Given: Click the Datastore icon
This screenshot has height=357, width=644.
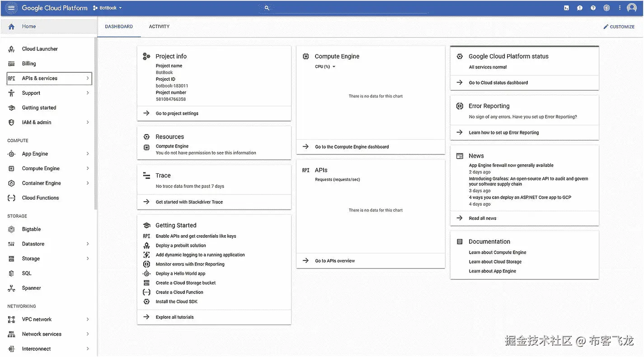Looking at the screenshot, I should tap(12, 244).
